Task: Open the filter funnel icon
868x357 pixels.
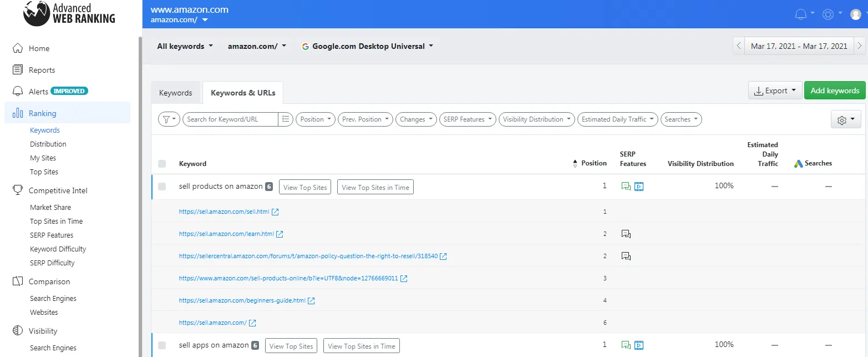Action: (169, 119)
